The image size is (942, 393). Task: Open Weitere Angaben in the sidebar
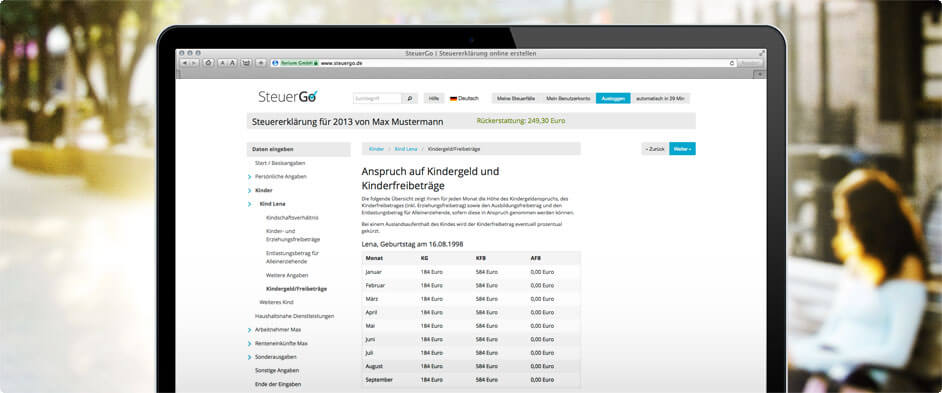click(x=287, y=275)
